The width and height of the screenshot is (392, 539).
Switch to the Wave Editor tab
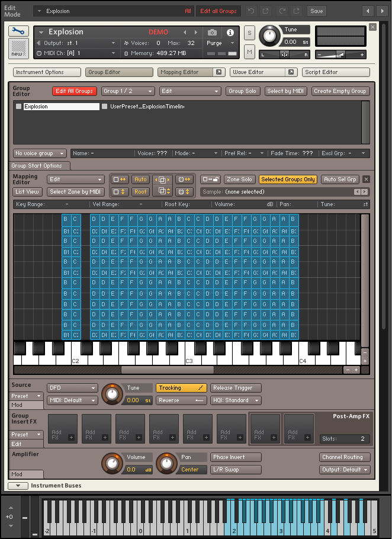[258, 72]
